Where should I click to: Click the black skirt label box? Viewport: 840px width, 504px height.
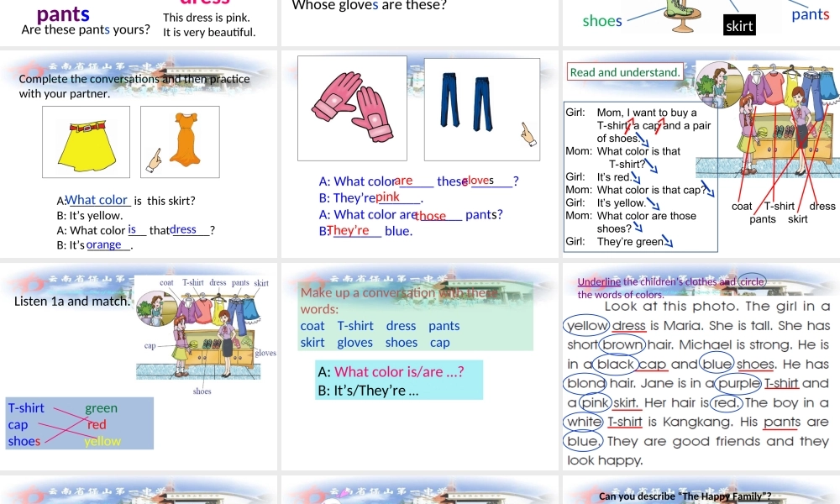point(739,26)
